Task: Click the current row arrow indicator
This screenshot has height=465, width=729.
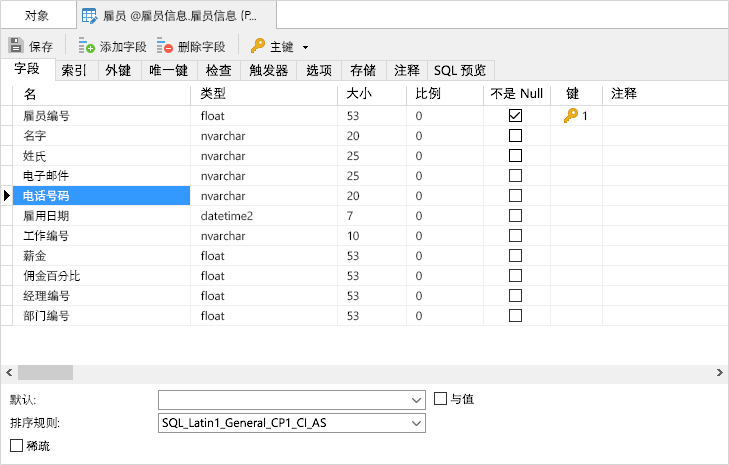Action: pos(7,196)
